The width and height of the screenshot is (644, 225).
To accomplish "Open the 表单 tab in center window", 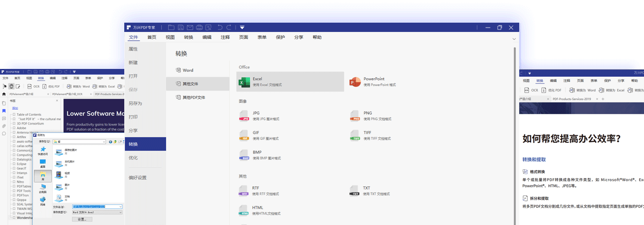I will (262, 37).
